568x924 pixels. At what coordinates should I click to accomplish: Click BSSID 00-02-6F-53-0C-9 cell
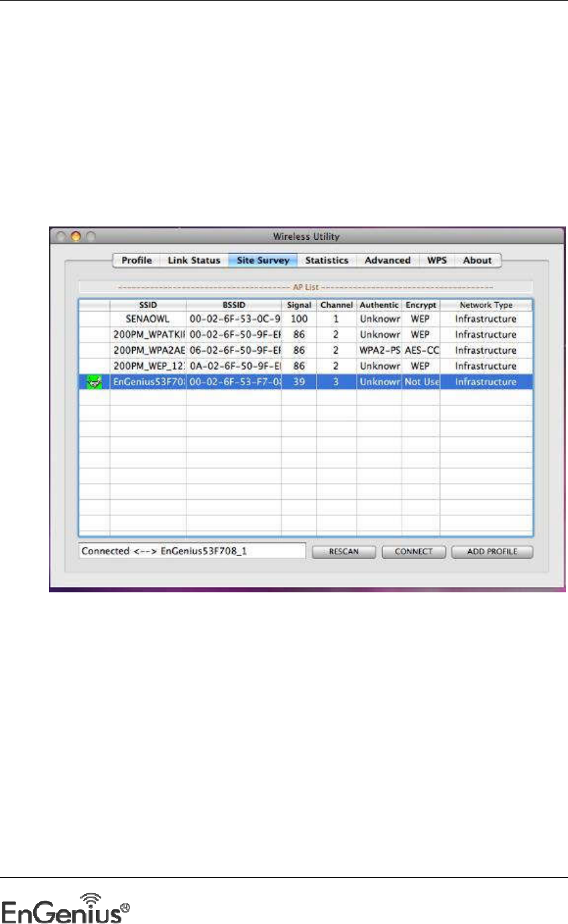coord(234,318)
